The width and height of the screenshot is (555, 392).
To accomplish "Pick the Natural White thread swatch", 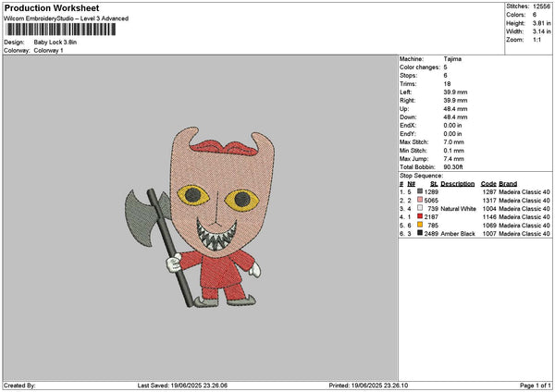I will point(420,209).
